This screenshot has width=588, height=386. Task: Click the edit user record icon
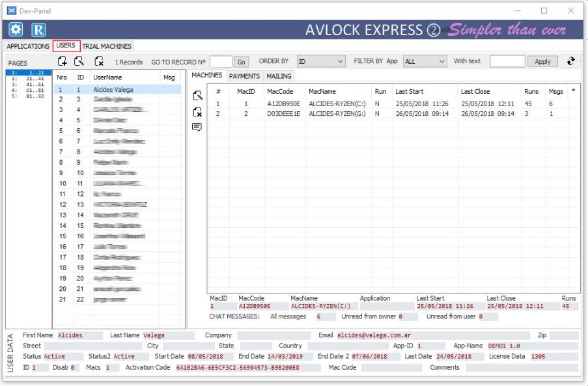[79, 61]
